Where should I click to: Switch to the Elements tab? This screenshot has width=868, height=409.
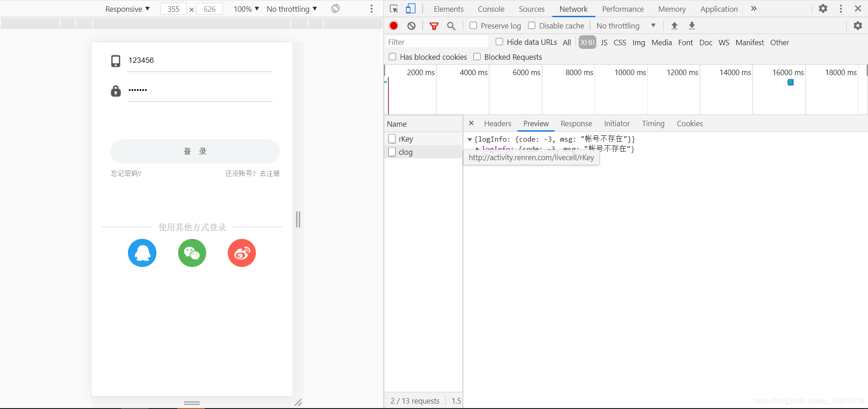(x=448, y=9)
